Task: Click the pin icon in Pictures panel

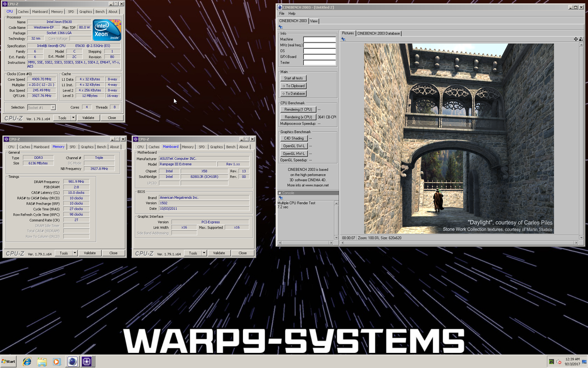Action: 343,39
